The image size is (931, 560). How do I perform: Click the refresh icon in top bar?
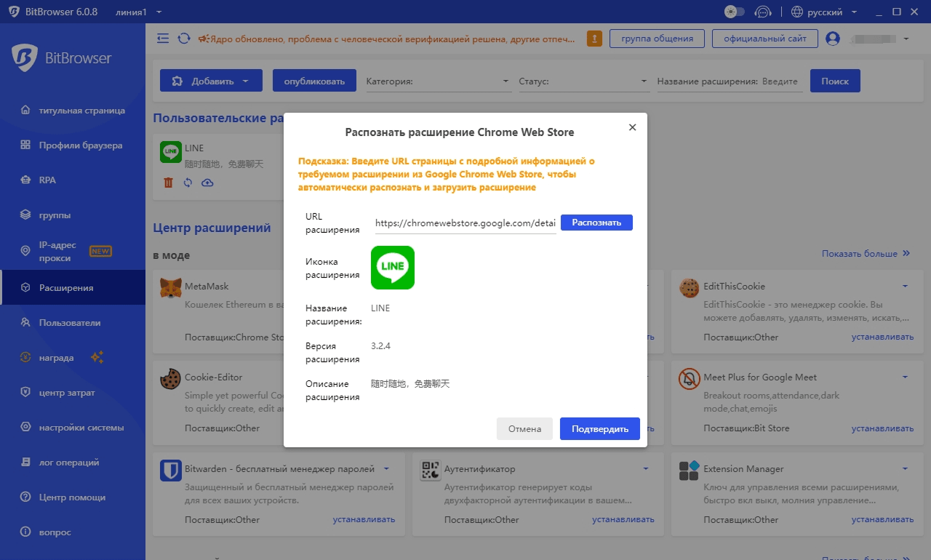[184, 38]
